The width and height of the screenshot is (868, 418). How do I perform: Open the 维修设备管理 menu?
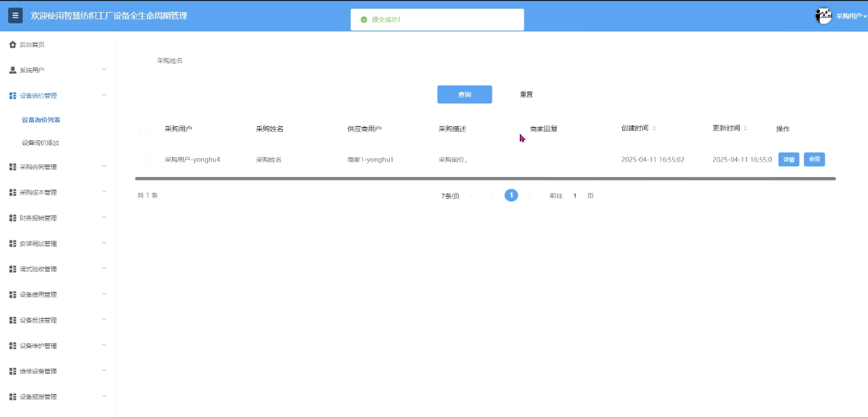pyautogui.click(x=58, y=371)
